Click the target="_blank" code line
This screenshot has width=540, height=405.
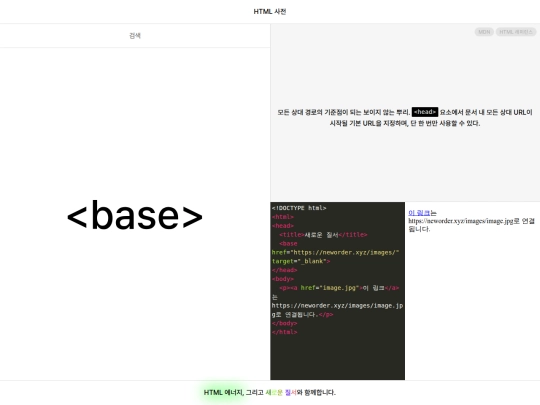301,261
